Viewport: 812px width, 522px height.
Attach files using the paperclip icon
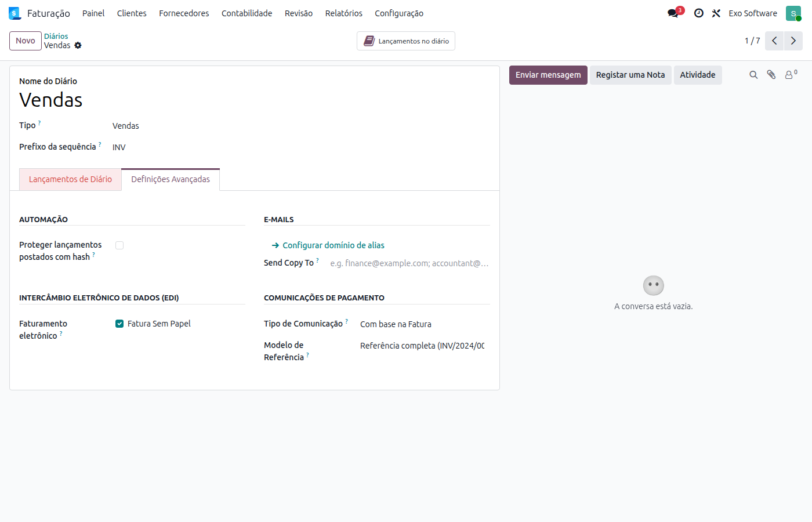771,75
